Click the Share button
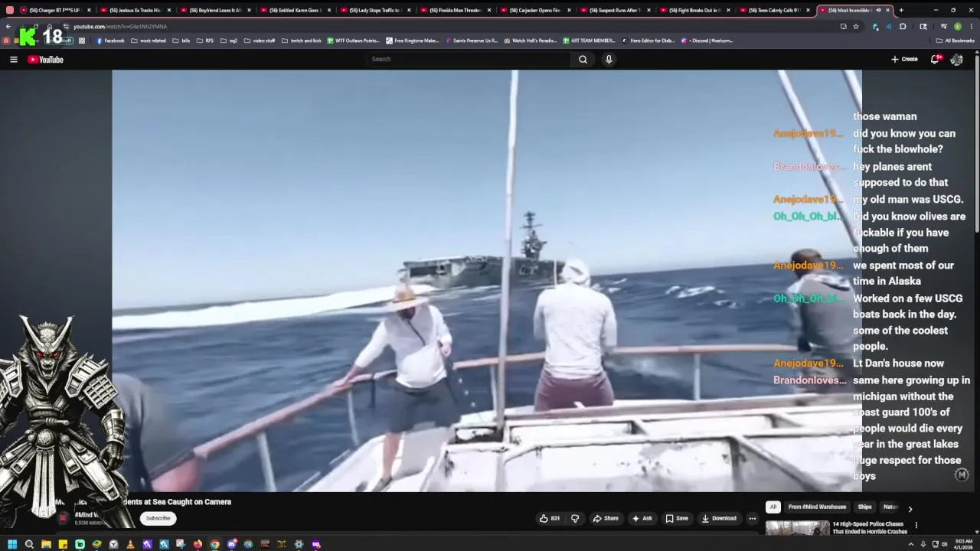 [606, 518]
